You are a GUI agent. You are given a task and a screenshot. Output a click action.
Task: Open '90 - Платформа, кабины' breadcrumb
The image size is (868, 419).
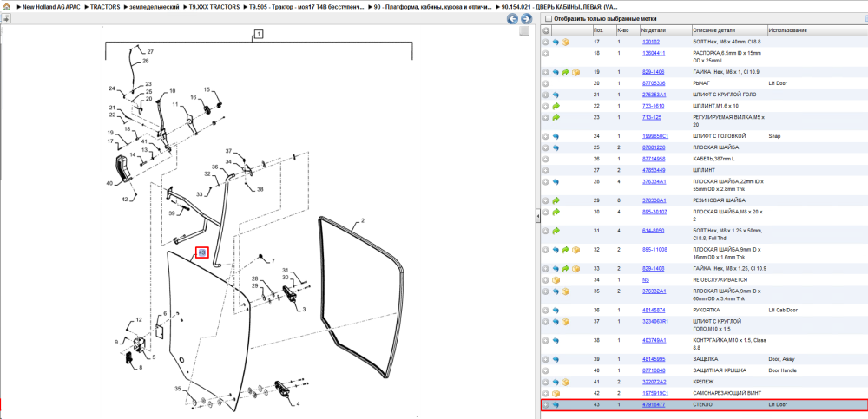click(432, 8)
